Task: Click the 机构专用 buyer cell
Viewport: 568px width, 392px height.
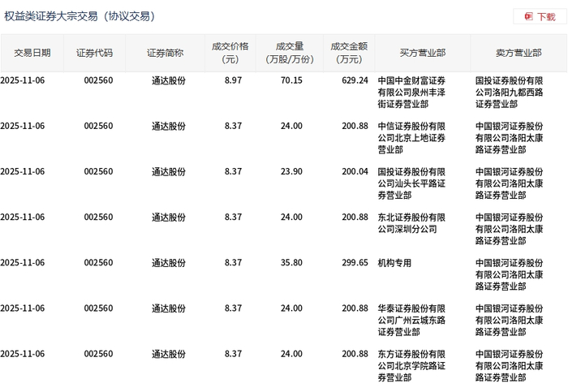Action: point(394,263)
